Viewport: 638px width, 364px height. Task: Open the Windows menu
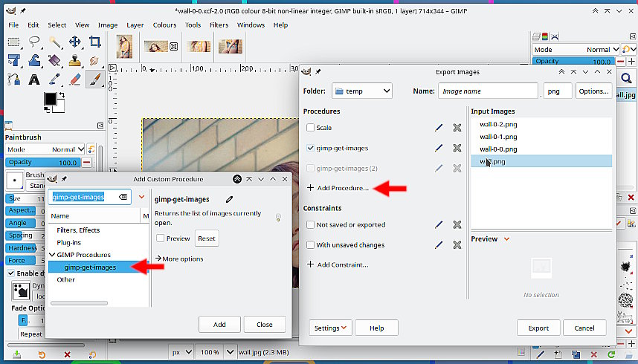point(251,25)
